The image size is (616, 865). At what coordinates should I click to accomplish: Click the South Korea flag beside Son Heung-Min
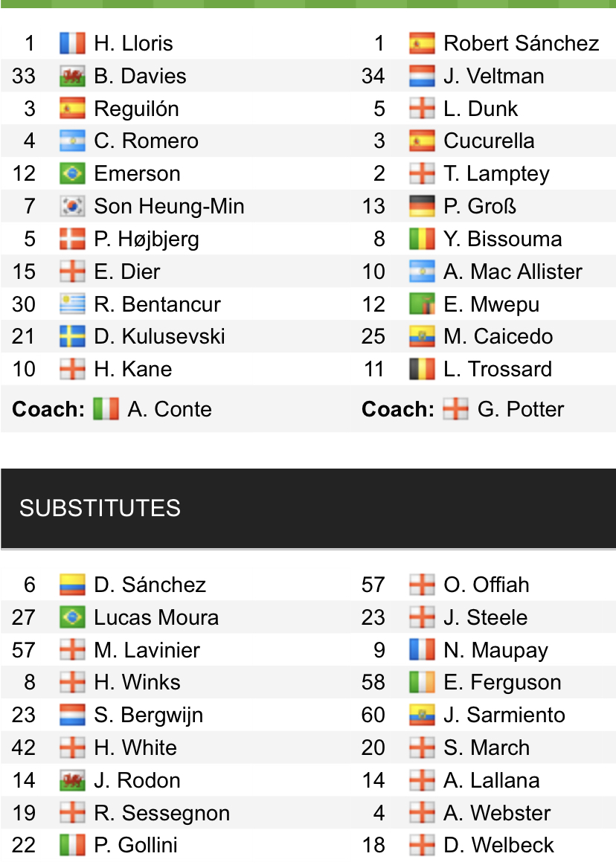[72, 206]
